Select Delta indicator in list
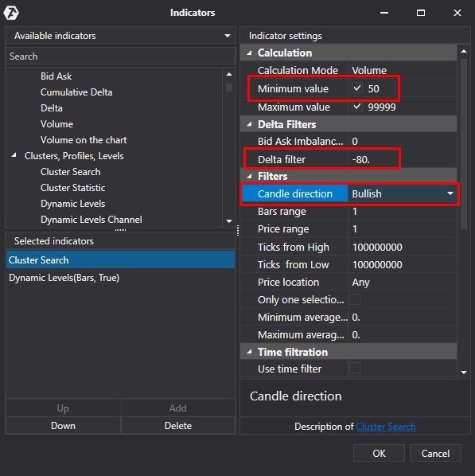This screenshot has width=475, height=476. coord(51,108)
